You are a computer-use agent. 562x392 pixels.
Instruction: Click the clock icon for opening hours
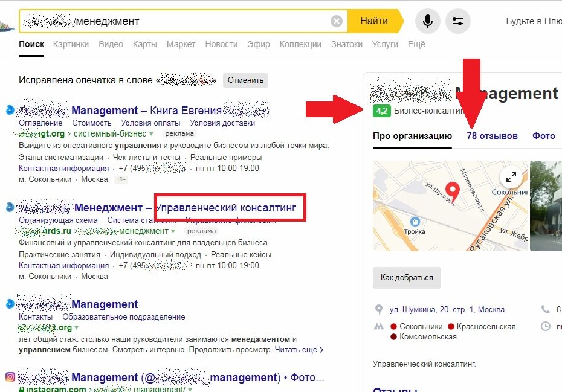545,326
